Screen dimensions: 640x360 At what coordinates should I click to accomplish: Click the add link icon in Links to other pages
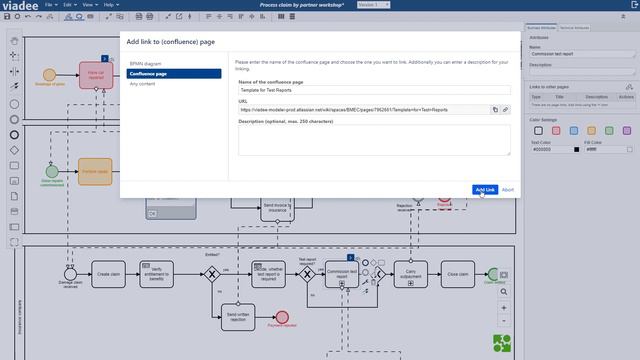click(x=629, y=87)
